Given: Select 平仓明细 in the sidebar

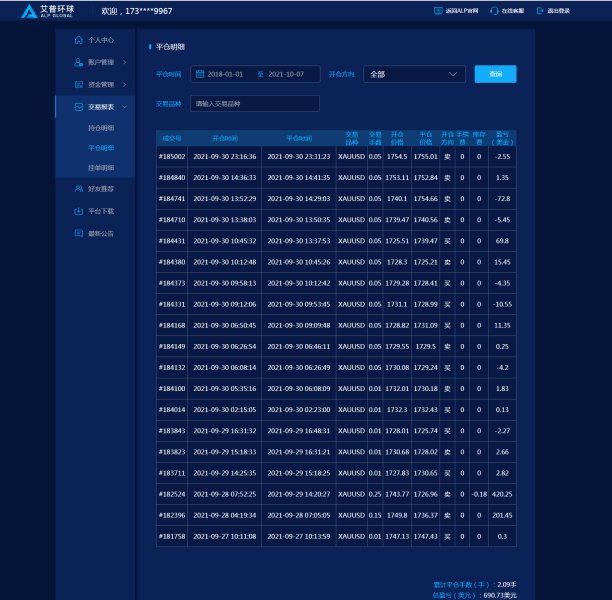Looking at the screenshot, I should (x=101, y=148).
